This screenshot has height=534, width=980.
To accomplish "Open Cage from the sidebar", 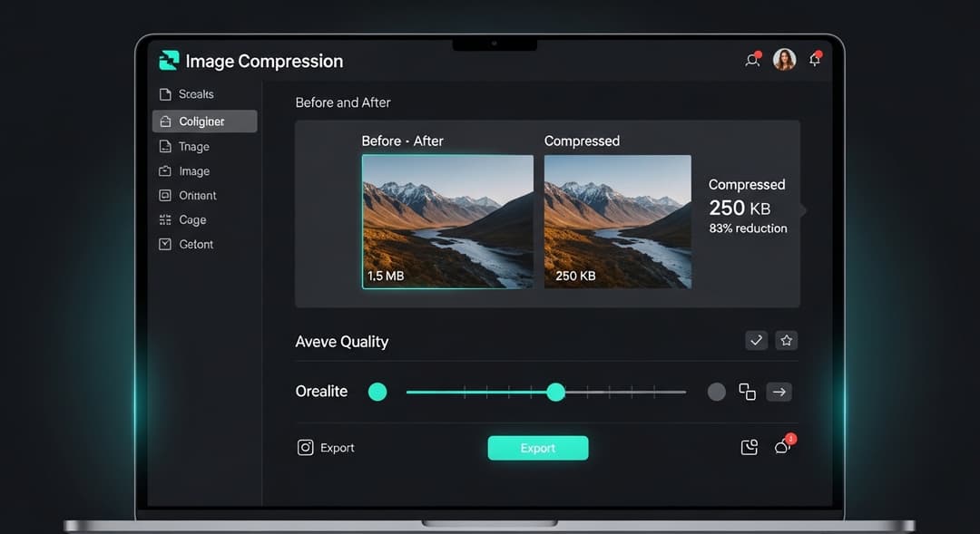I will pos(204,219).
